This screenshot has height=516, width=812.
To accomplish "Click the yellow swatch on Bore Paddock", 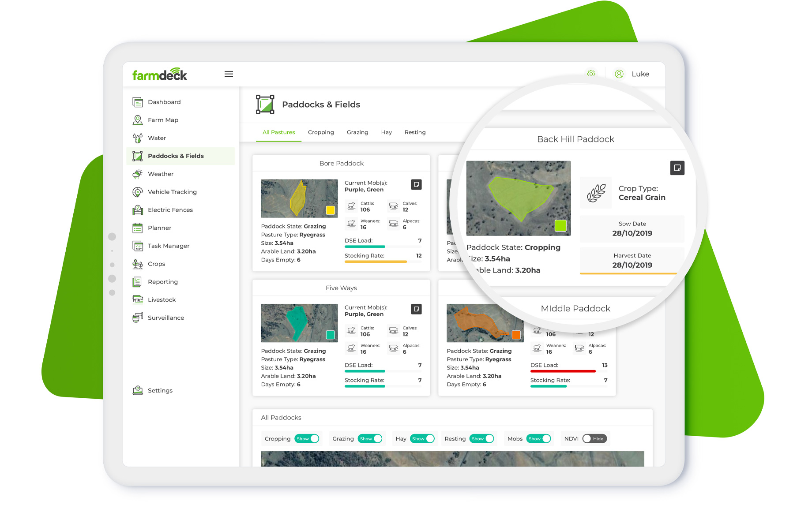I will 330,210.
